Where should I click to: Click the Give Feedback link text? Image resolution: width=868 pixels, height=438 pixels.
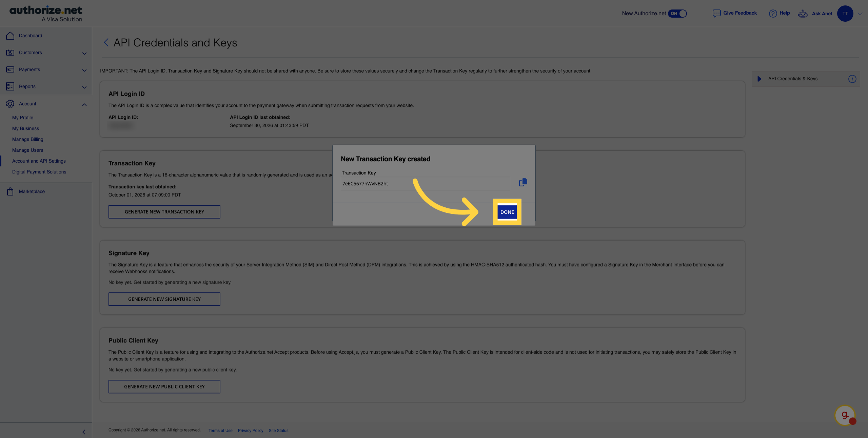tap(740, 13)
